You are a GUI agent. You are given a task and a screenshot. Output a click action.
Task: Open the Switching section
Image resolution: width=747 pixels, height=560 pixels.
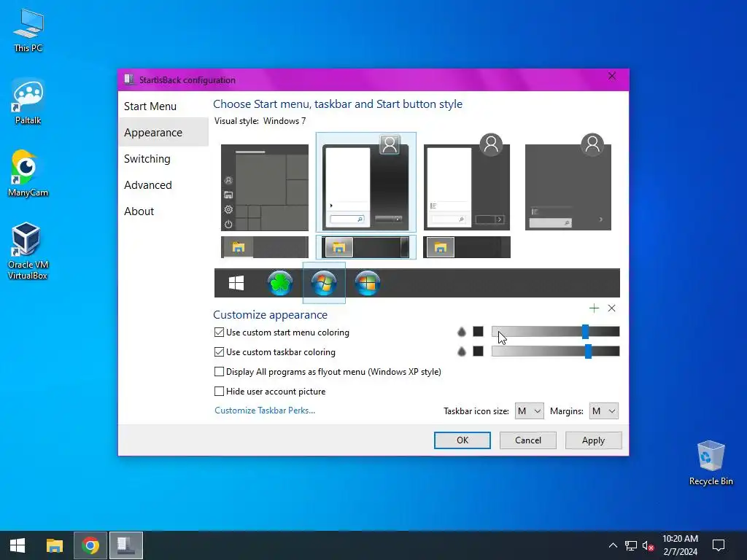(147, 158)
